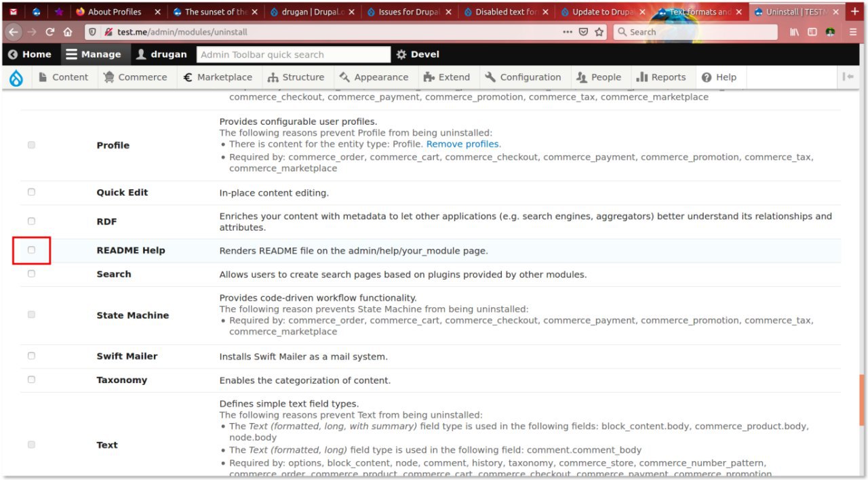
Task: Switch to drugan Drupal tab
Action: pos(313,12)
